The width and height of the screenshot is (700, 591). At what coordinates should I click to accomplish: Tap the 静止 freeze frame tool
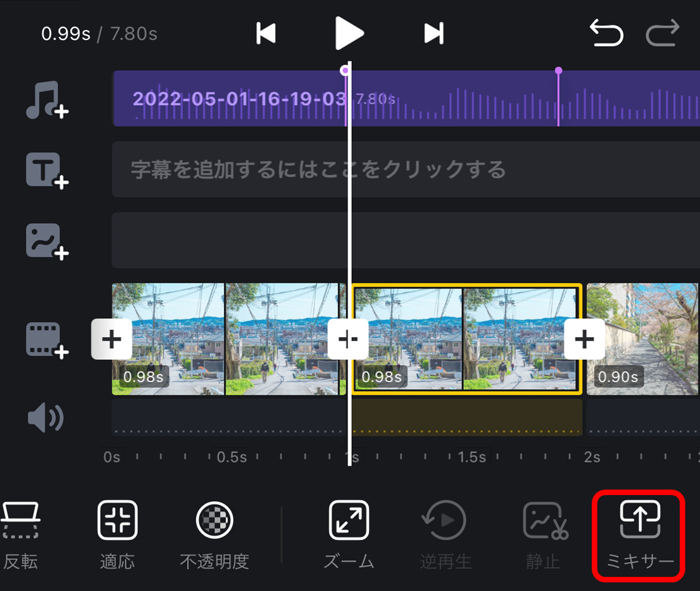tap(544, 536)
